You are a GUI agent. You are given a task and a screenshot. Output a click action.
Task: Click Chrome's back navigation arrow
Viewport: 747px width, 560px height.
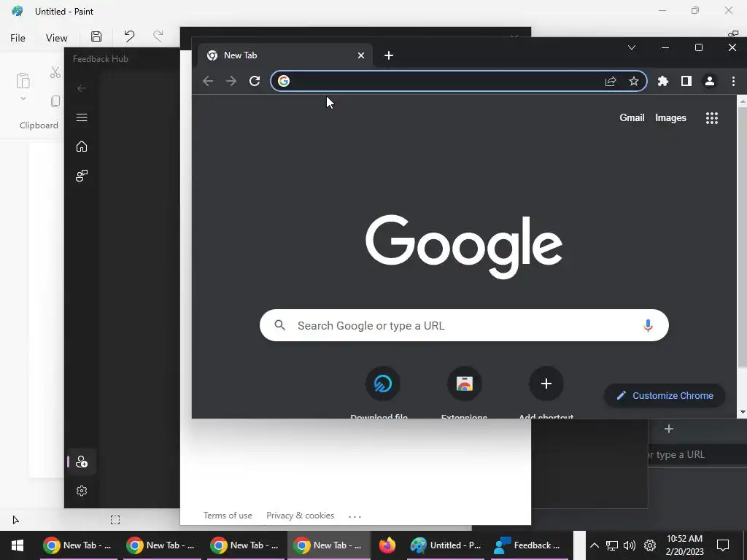click(x=208, y=81)
